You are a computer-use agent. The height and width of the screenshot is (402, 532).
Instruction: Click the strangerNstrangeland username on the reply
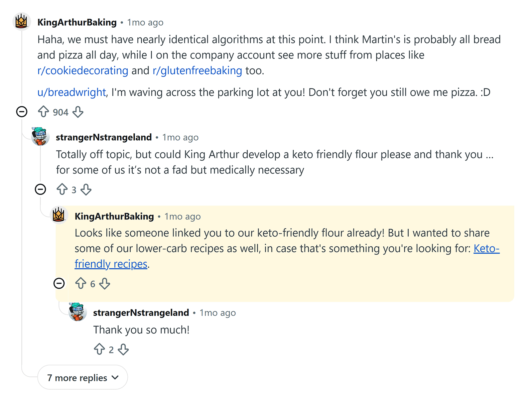tap(141, 313)
